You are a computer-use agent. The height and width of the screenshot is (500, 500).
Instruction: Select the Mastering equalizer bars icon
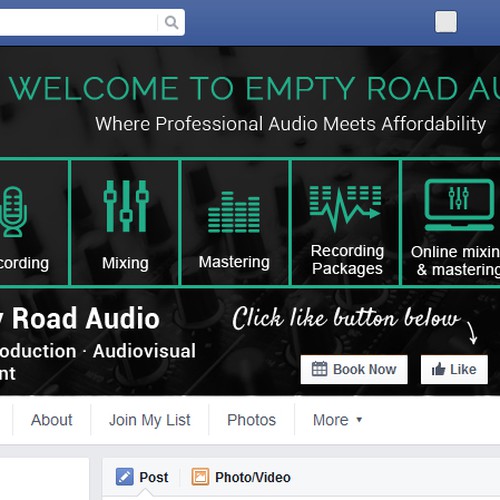point(234,212)
